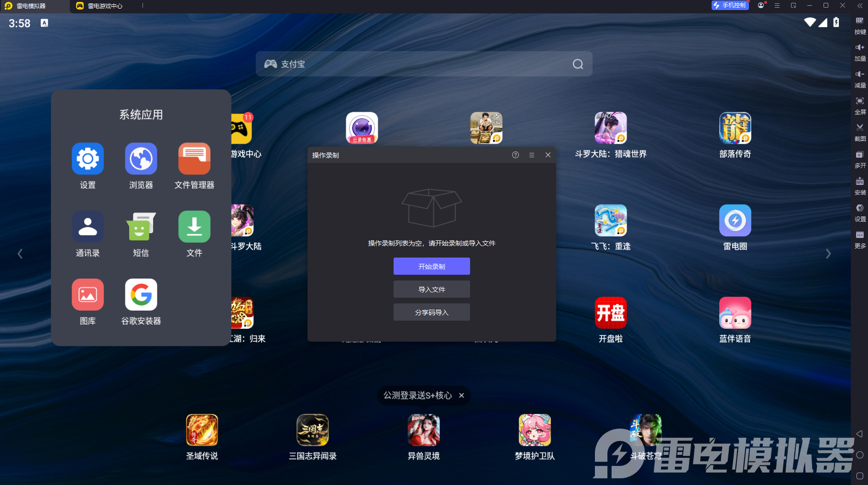Image resolution: width=868 pixels, height=485 pixels.
Task: Open the 游戏中心 app icon
Action: pos(242,128)
